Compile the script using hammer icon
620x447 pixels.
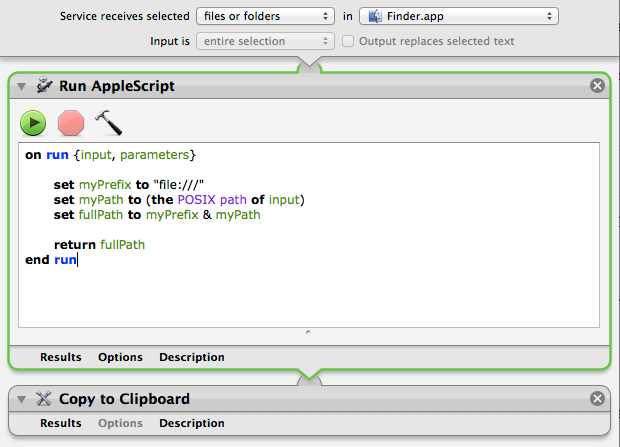tap(109, 123)
